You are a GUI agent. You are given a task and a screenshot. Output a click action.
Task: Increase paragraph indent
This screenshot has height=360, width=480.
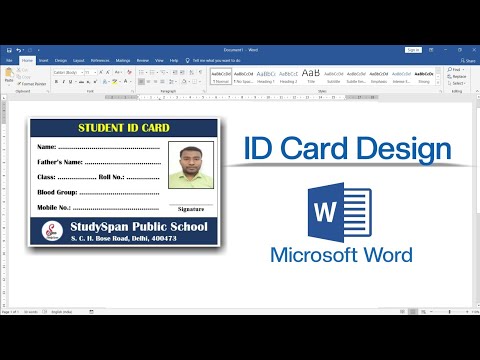182,72
